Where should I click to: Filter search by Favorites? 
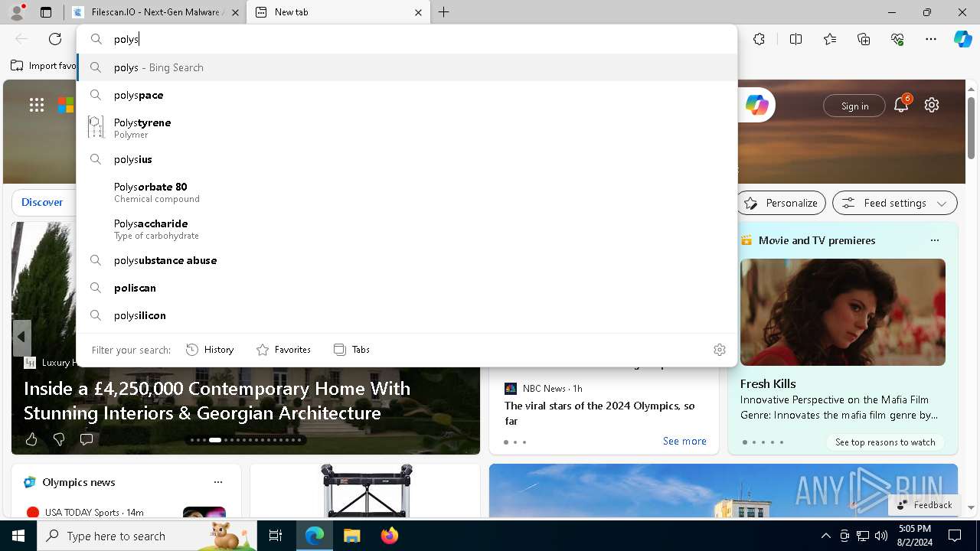(283, 350)
